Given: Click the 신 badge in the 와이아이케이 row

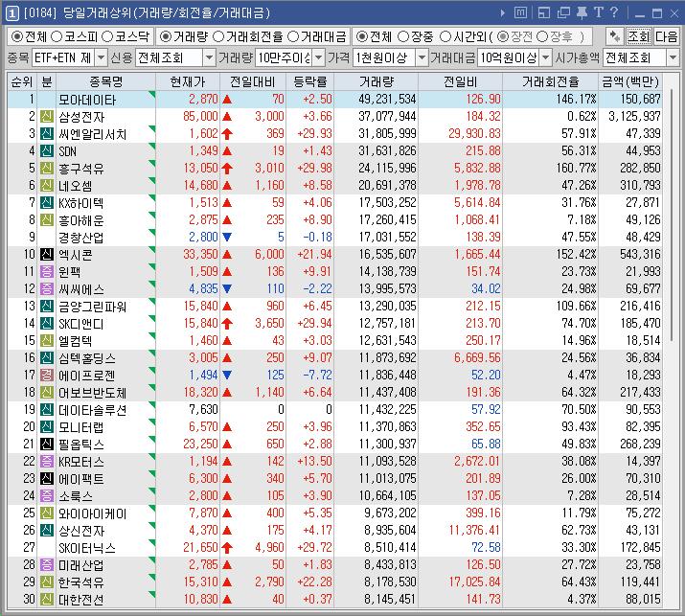Looking at the screenshot, I should [47, 513].
